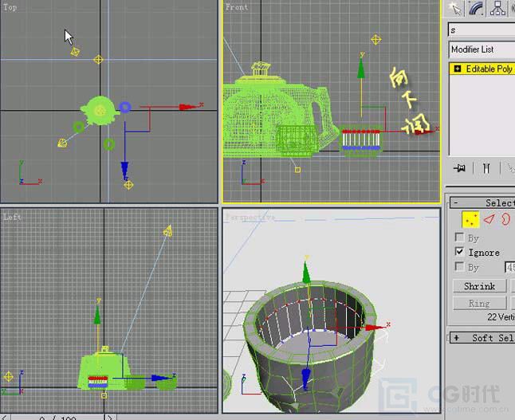
Task: Select the Vertex sub-object level icon
Action: click(x=470, y=219)
